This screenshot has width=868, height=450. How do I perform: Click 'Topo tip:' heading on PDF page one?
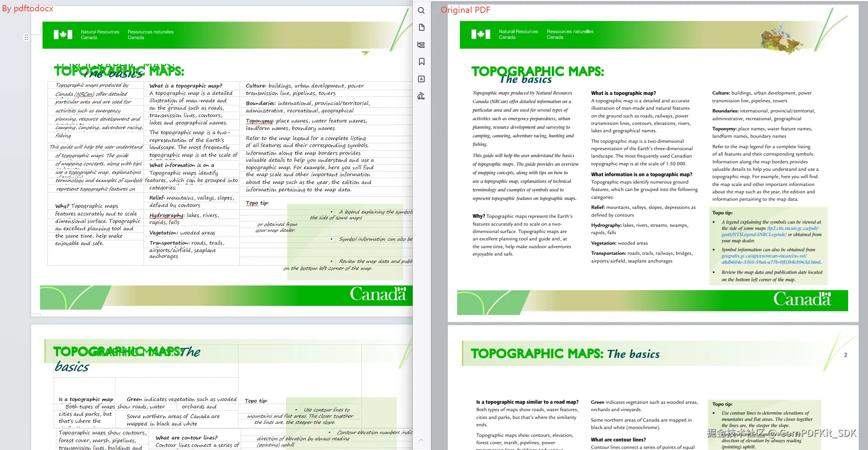coord(722,213)
